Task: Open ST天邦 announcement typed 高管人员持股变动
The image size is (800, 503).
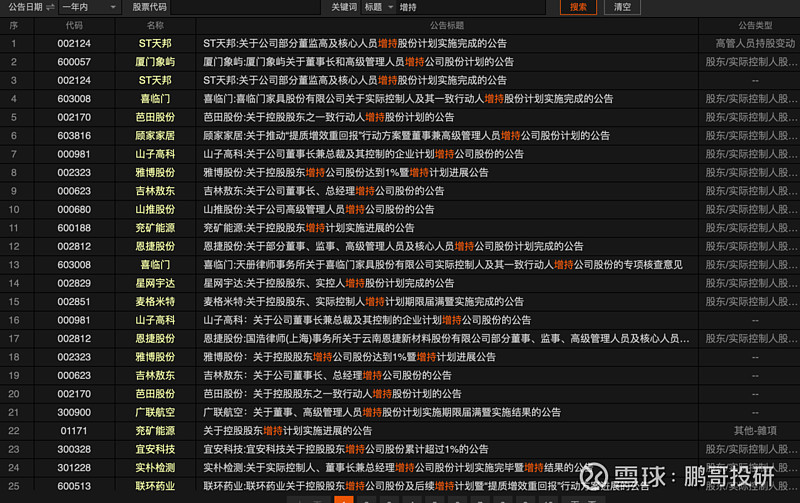Action: coord(355,43)
